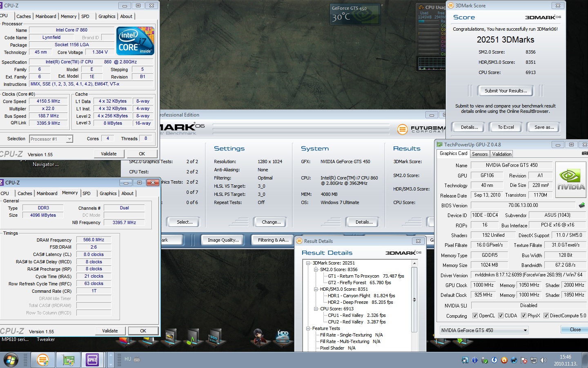Collapse the CPU Score: 6913 node
Image resolution: width=588 pixels, height=368 pixels.
coord(316,309)
